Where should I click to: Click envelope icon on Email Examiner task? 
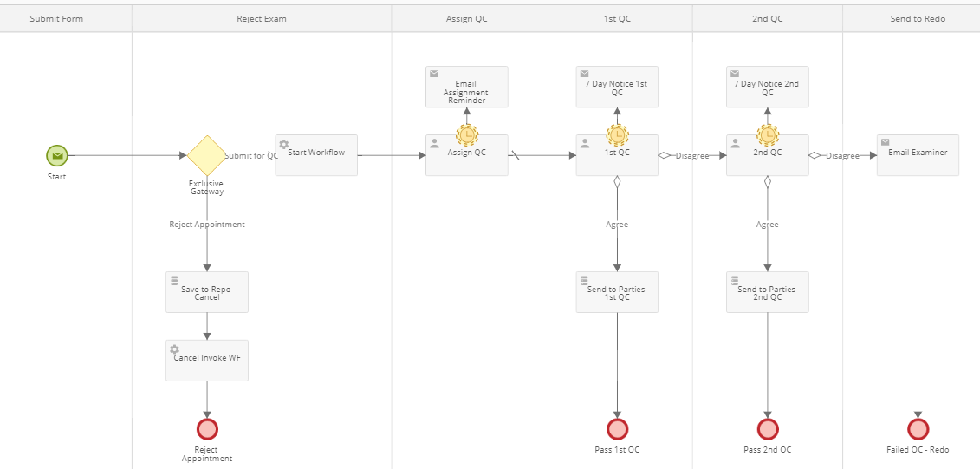point(885,142)
